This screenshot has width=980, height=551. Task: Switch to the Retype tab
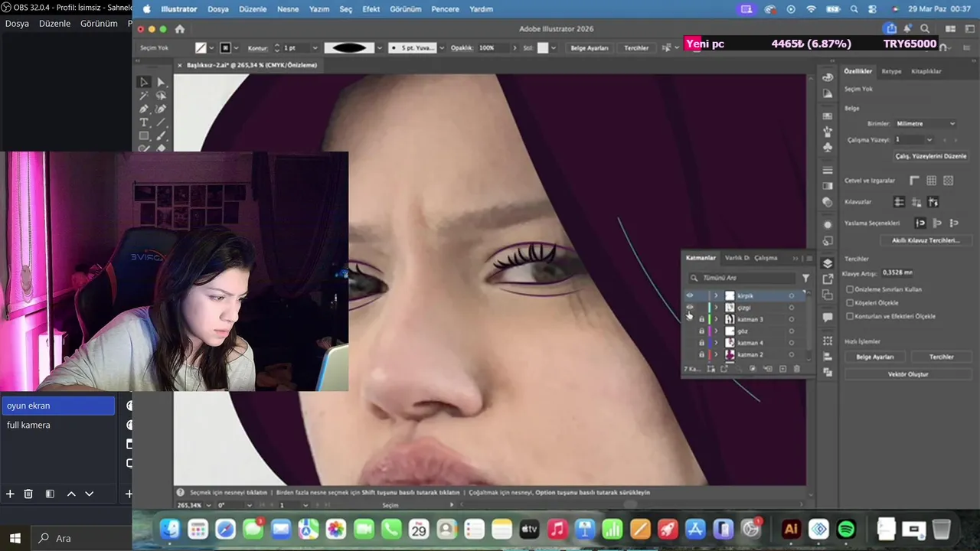coord(891,71)
